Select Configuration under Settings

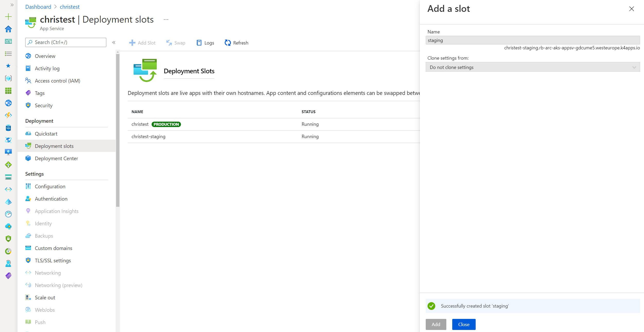(x=50, y=186)
